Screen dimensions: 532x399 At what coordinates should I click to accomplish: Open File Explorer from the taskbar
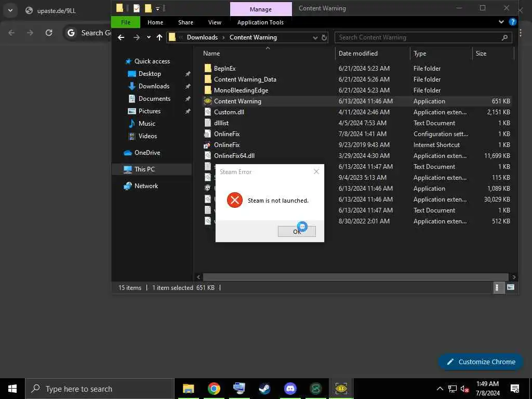pos(188,389)
